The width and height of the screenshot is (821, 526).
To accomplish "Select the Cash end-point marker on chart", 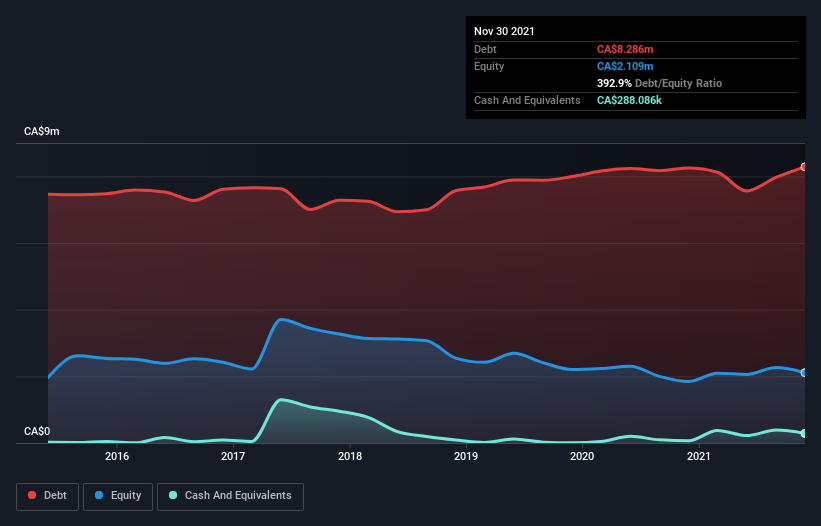I will point(804,433).
